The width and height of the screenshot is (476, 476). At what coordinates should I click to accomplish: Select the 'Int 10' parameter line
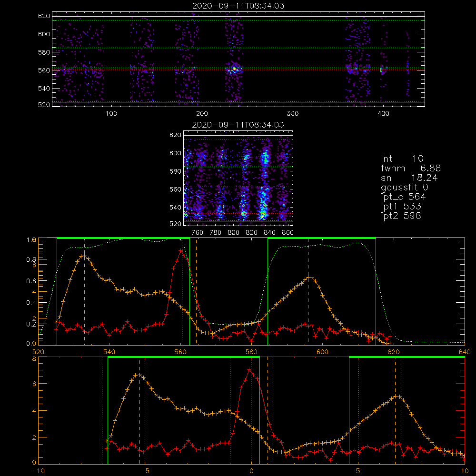click(402, 159)
